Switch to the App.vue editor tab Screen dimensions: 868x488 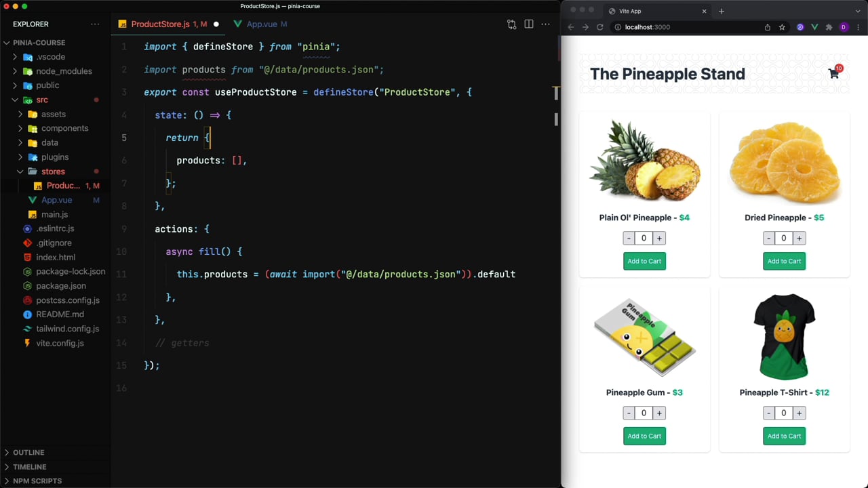[260, 24]
